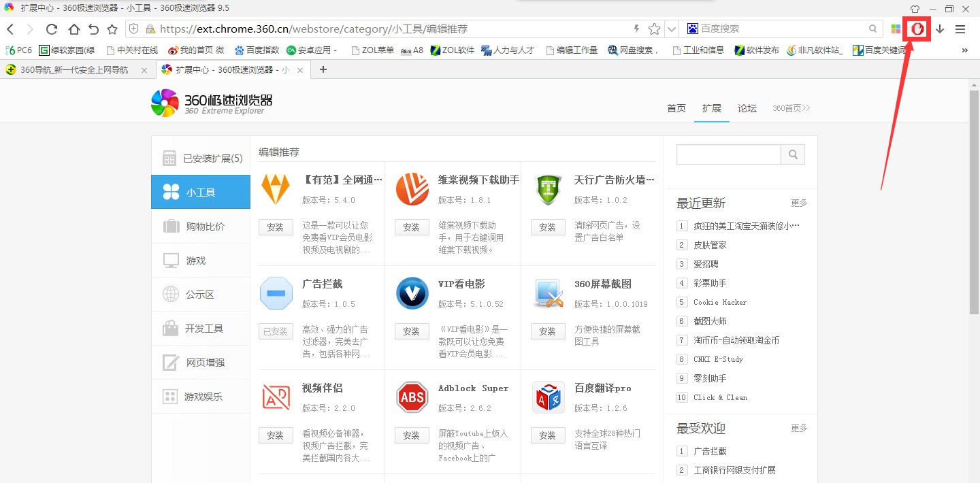
Task: Click the red hand ad-blocker extension icon
Action: [917, 29]
